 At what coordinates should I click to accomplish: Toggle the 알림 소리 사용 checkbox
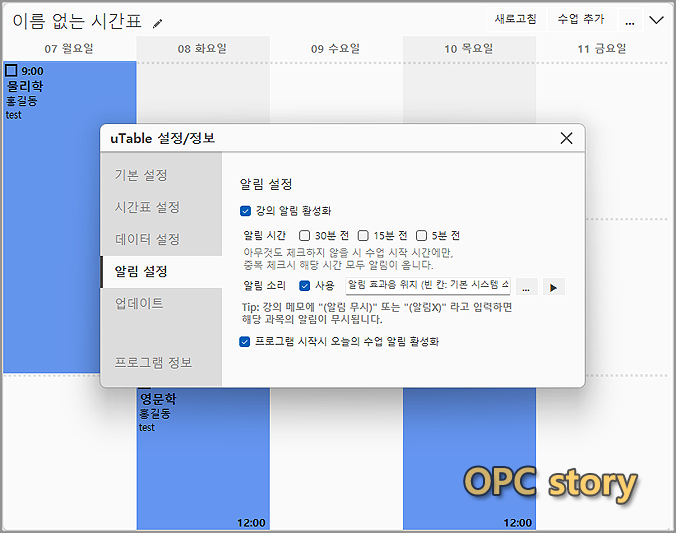tap(304, 285)
